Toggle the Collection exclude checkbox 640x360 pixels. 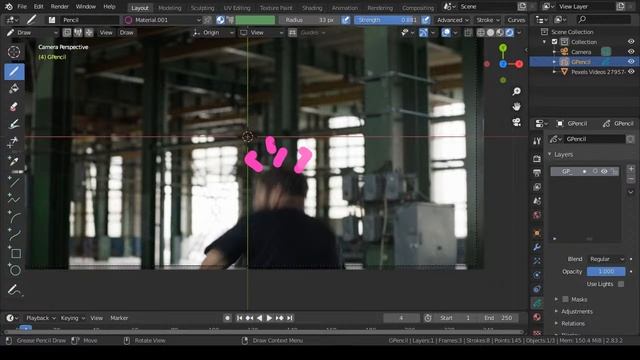click(554, 42)
